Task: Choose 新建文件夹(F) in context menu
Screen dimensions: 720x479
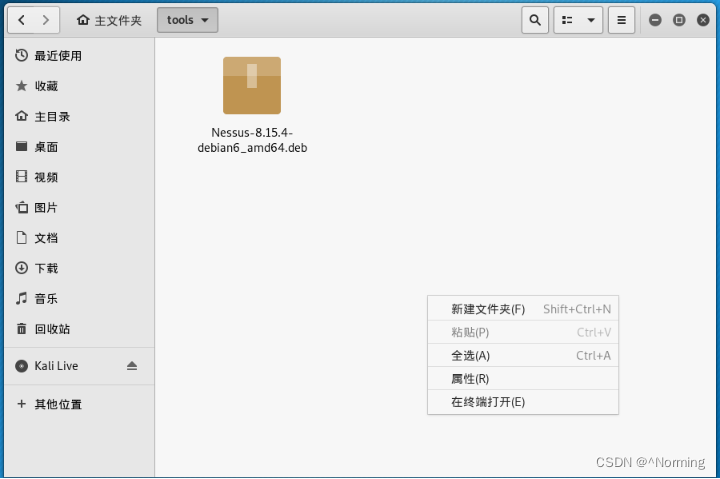Action: (523, 309)
